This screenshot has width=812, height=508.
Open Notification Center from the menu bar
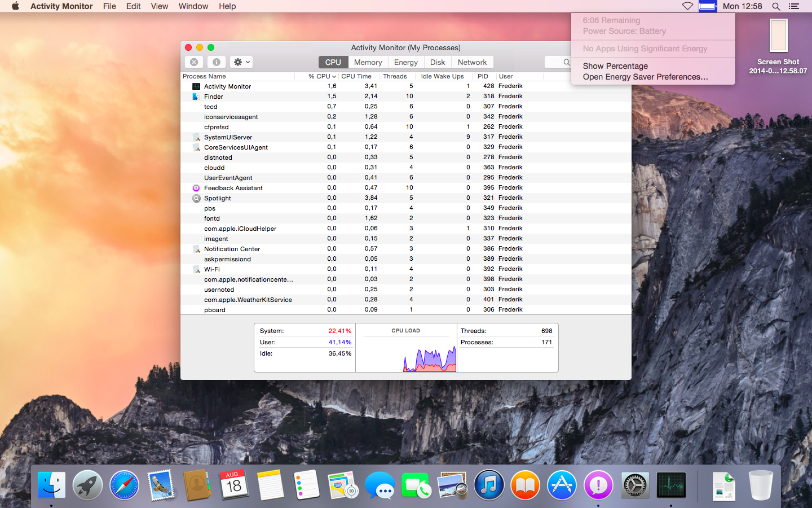794,6
